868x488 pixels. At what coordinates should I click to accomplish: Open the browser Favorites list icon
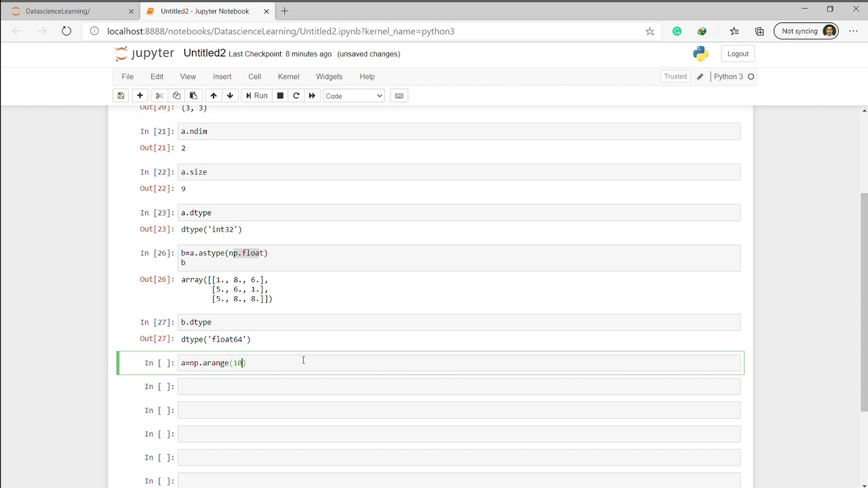(734, 31)
